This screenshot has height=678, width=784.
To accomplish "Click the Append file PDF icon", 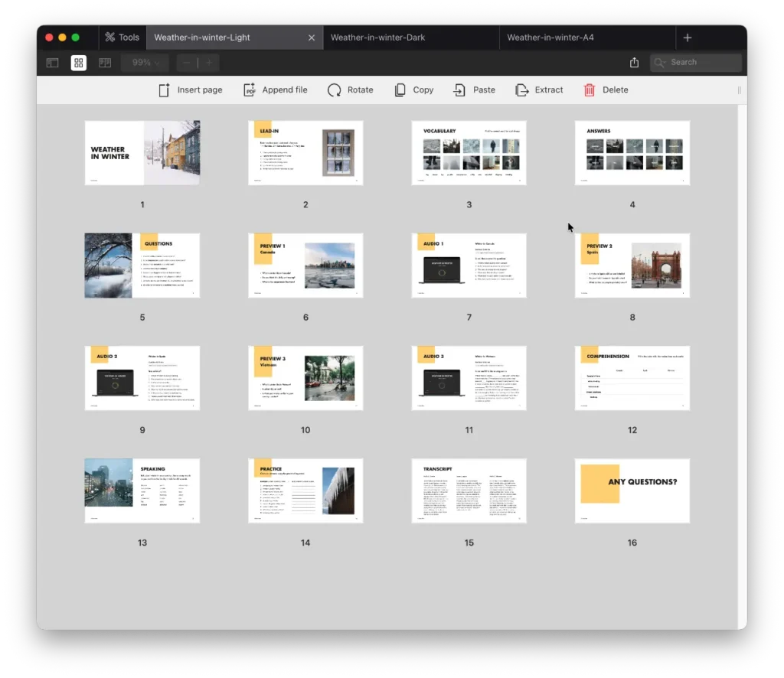I will click(x=250, y=90).
